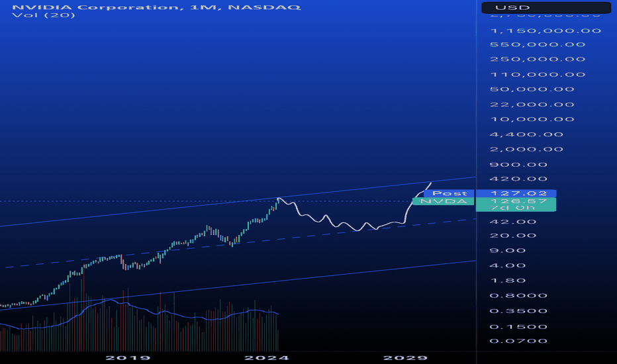
Task: Select the 550,000.00 price scale label
Action: pyautogui.click(x=538, y=44)
